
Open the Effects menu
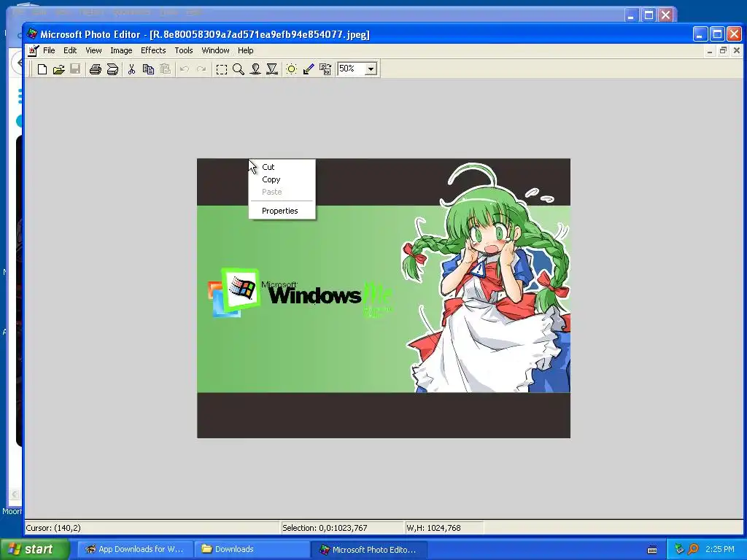153,50
